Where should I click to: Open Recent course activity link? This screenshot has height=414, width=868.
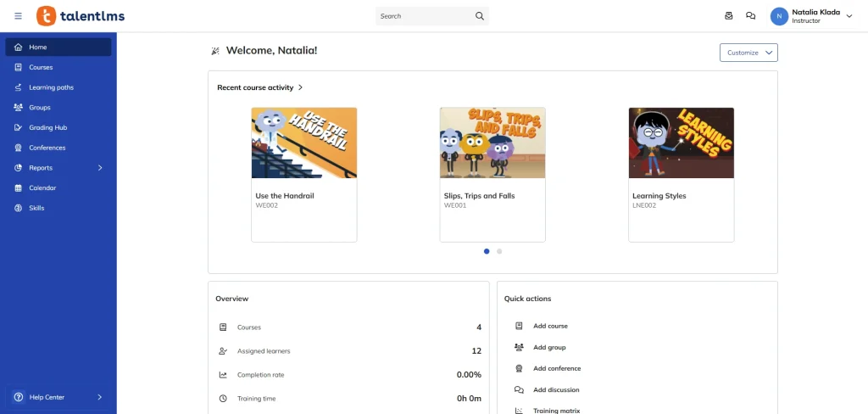259,87
